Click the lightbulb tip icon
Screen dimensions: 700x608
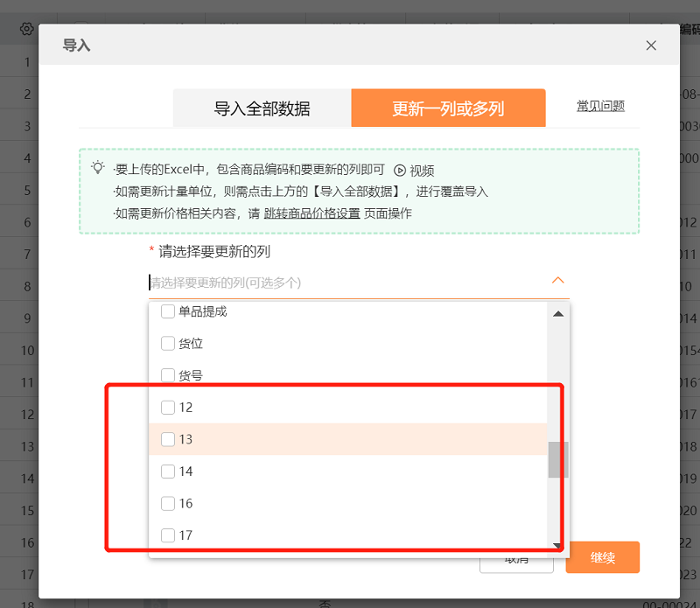[98, 168]
